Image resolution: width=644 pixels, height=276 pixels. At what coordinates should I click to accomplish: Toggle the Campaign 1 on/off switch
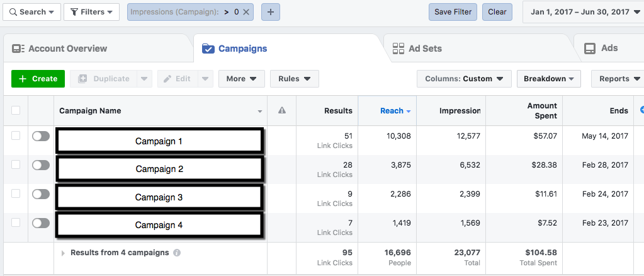(x=41, y=136)
